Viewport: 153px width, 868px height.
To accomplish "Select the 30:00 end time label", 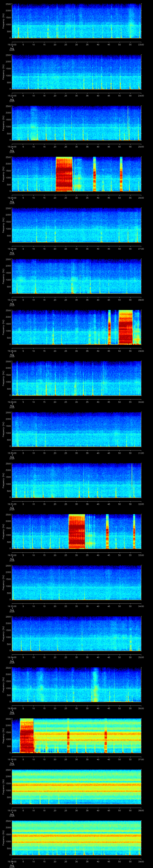I will click(x=141, y=402).
